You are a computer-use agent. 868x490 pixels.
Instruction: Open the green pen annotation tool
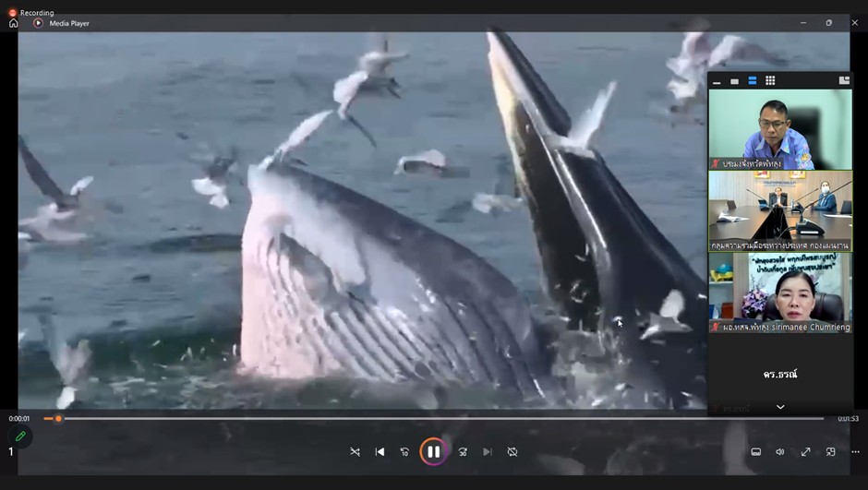(x=20, y=436)
